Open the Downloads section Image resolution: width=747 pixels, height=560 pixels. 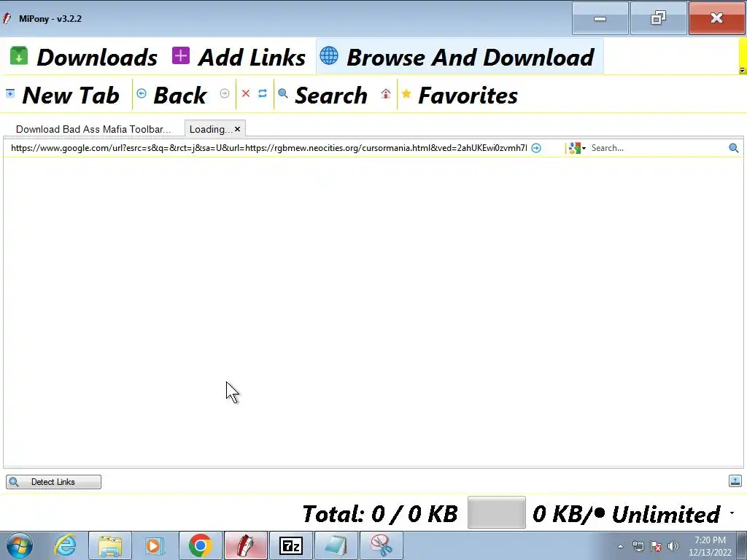coord(84,57)
